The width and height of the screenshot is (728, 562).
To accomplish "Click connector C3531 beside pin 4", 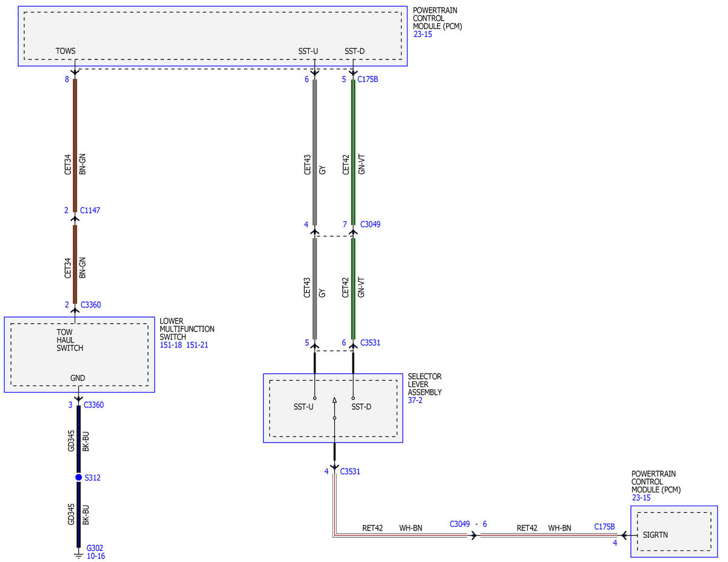I will tap(351, 471).
